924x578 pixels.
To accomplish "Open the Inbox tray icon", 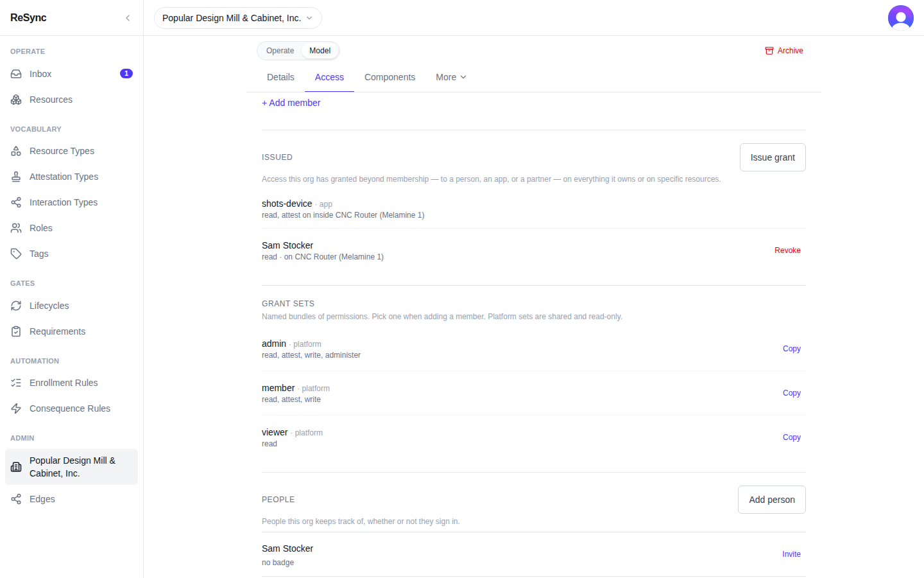I will tap(16, 74).
